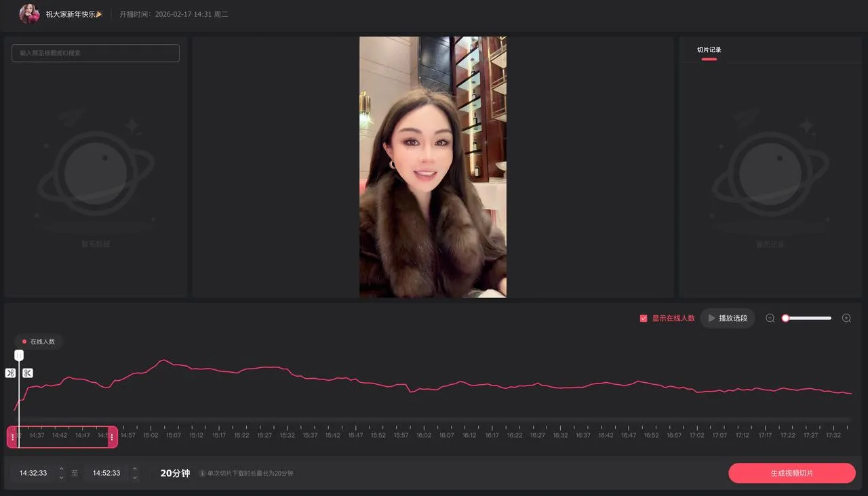The image size is (868, 496).
Task: Click the zoom-in magnifier icon
Action: click(x=846, y=318)
